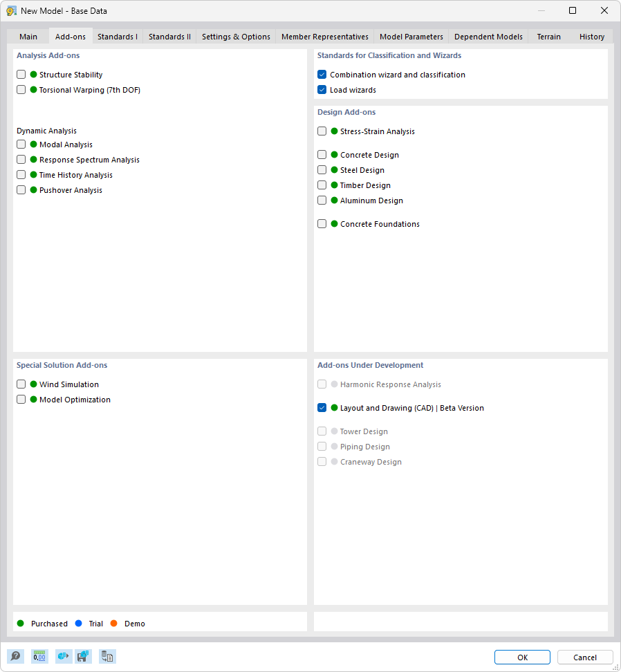
Task: Enable the Concrete Foundations add-on
Action: tap(322, 223)
